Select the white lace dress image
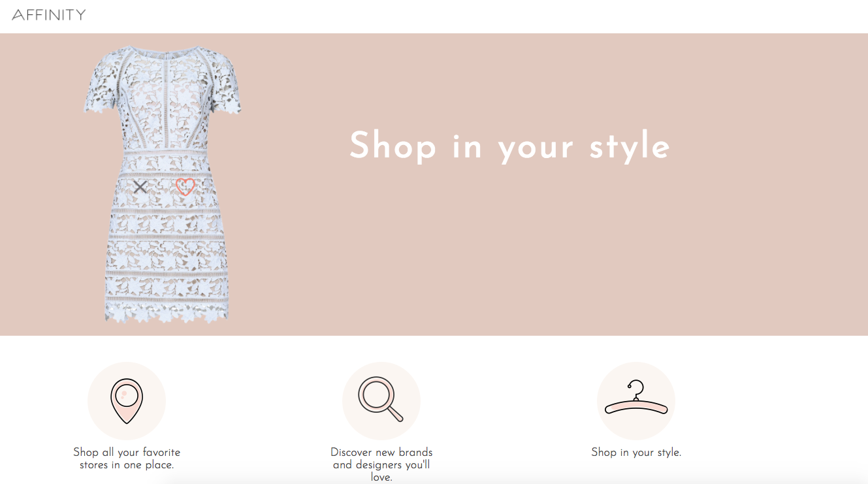Viewport: 868px width, 484px height. (163, 184)
